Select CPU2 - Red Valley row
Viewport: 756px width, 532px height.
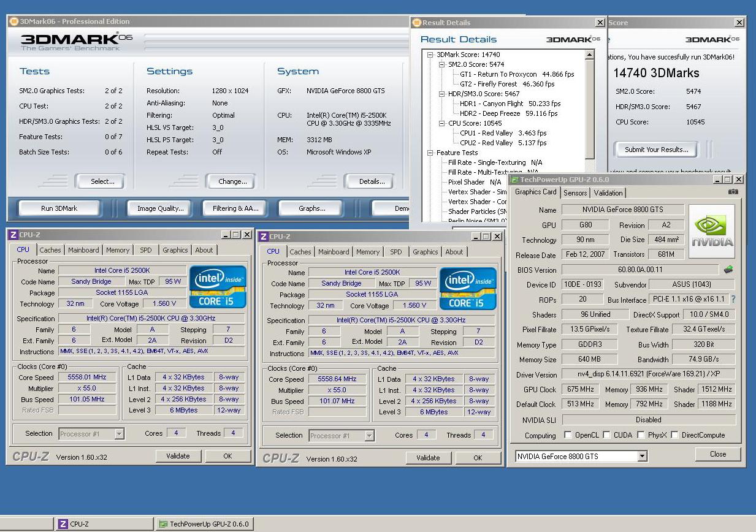point(503,143)
